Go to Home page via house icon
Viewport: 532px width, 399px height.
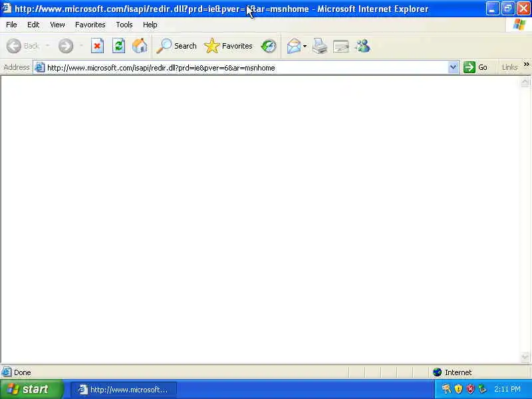pos(140,46)
